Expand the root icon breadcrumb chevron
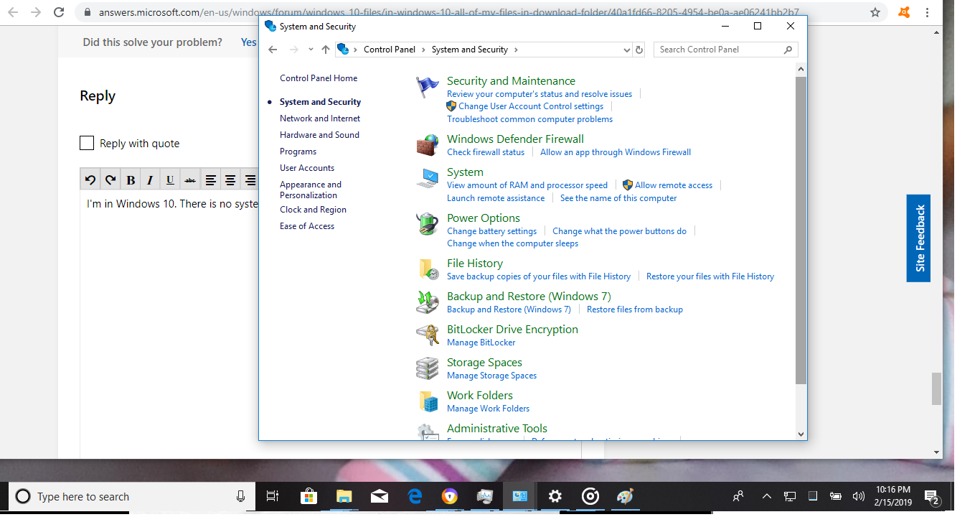The width and height of the screenshot is (980, 517). pos(356,50)
